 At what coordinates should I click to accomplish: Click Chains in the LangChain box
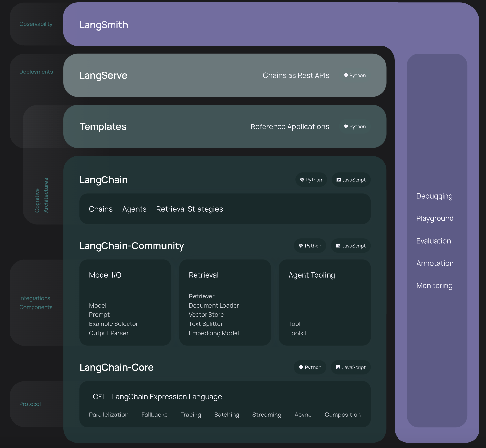101,209
